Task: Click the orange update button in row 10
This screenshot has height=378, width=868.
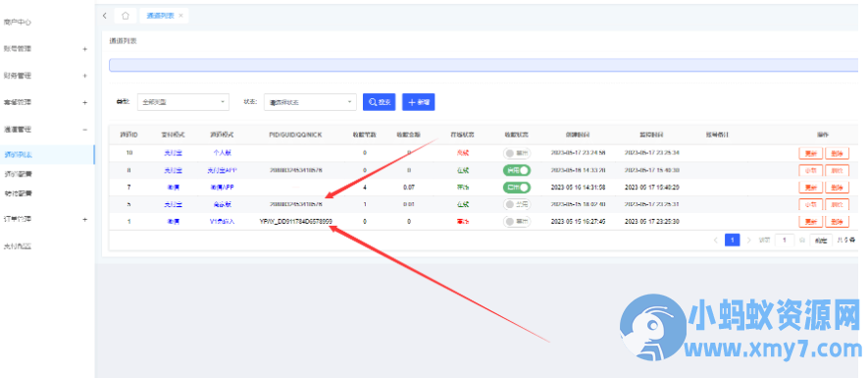Action: (810, 153)
